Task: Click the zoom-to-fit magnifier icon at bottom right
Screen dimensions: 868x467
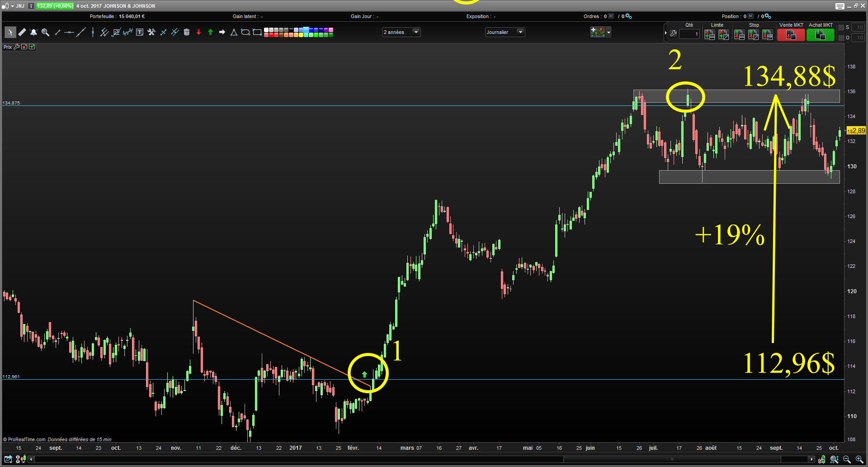Action: (834, 459)
